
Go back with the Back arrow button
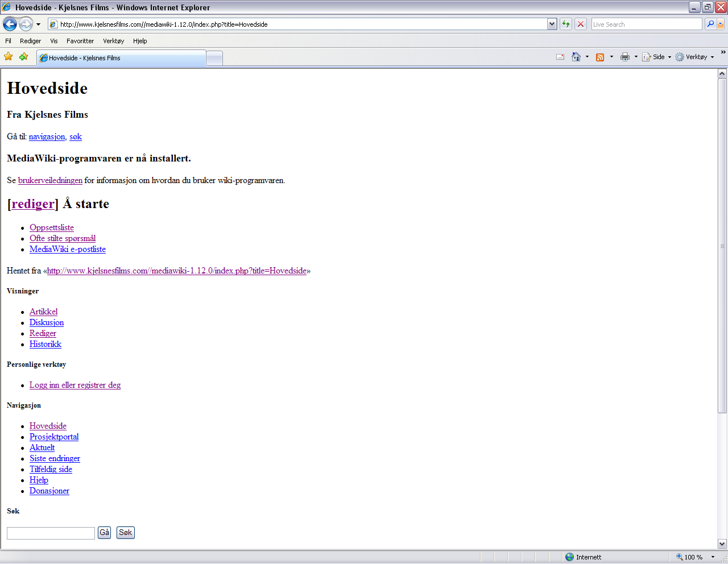pos(10,24)
